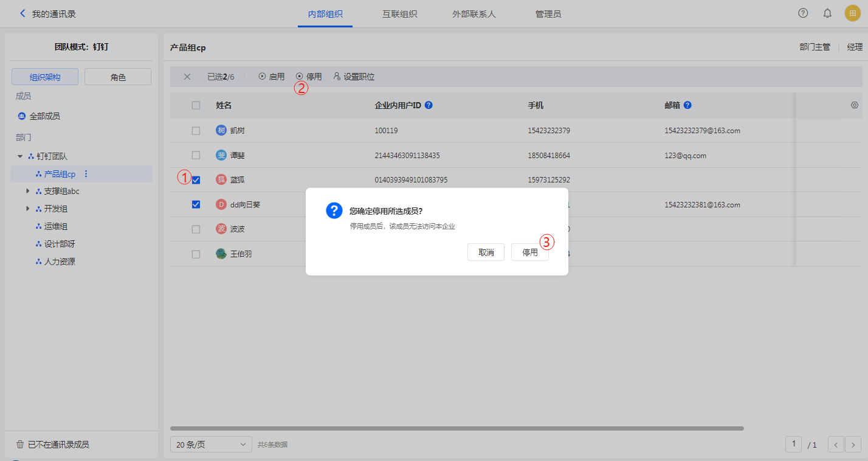The height and width of the screenshot is (461, 868).
Task: Open the 20 条/页 page size dropdown
Action: (211, 445)
